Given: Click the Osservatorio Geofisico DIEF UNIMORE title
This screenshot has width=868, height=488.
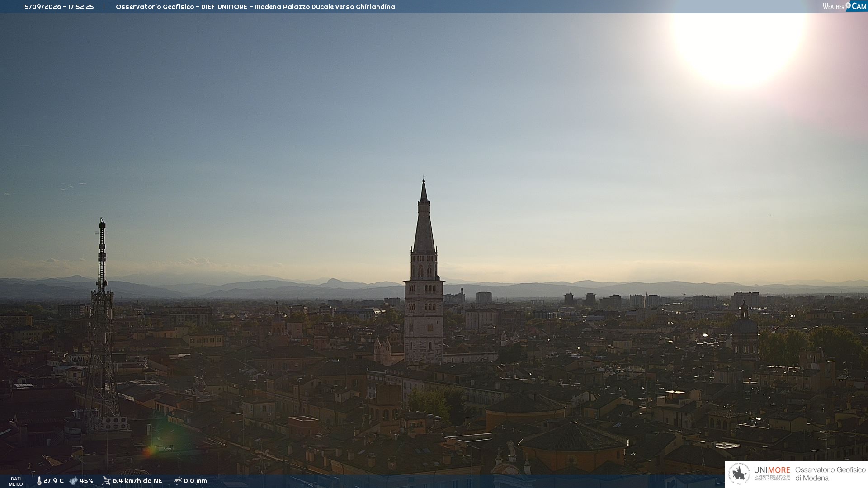Looking at the screenshot, I should (x=255, y=7).
